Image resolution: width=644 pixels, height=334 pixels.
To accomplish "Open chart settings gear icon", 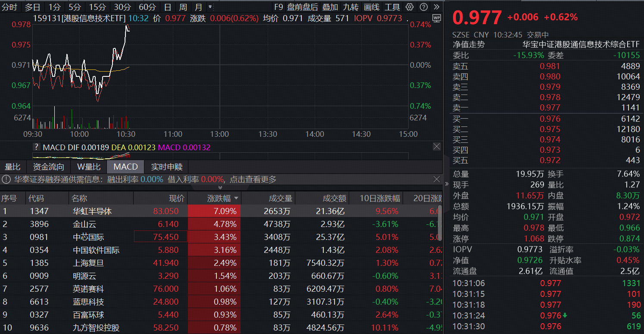I will tap(410, 7).
